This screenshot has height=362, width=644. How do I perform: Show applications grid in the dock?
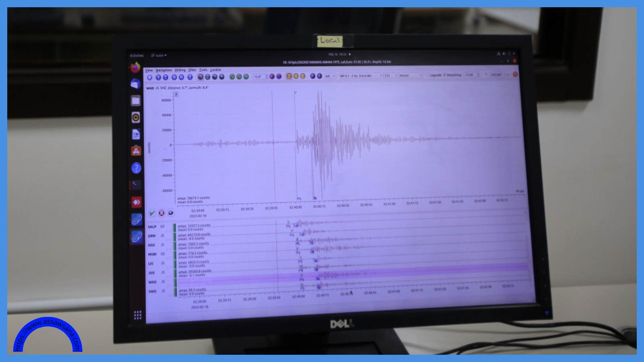tap(137, 315)
